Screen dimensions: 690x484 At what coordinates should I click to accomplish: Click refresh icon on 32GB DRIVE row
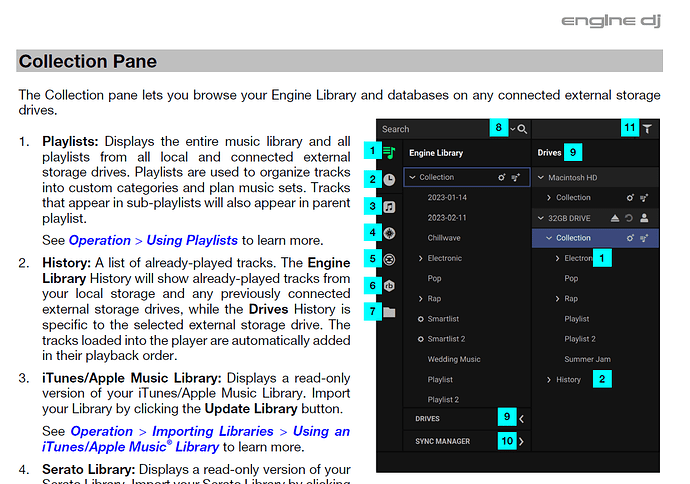tap(629, 218)
